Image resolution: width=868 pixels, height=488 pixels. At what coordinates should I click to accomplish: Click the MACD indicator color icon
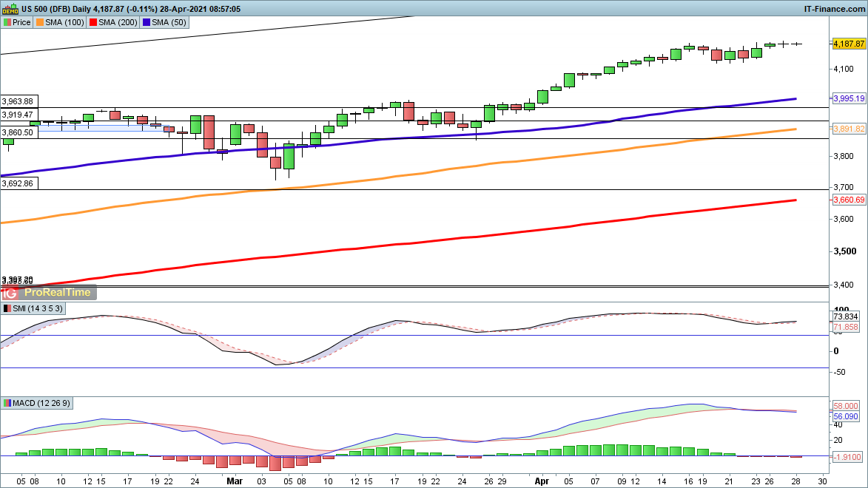pyautogui.click(x=7, y=403)
